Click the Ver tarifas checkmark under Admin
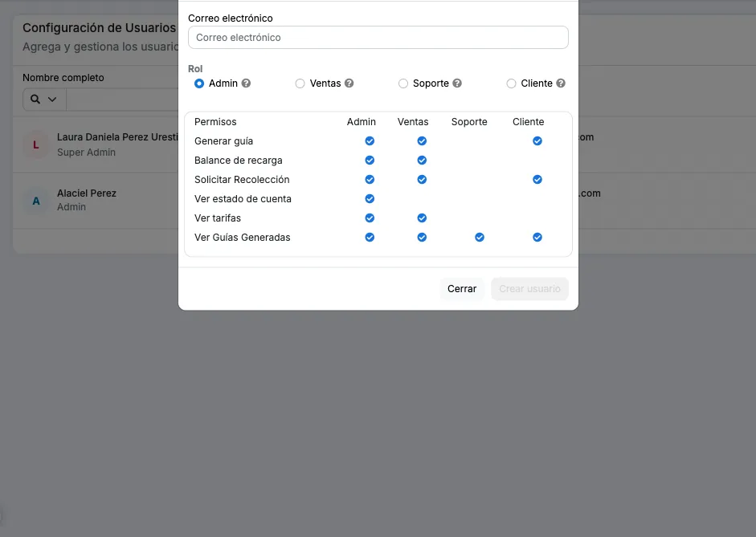The image size is (756, 537). coord(370,218)
